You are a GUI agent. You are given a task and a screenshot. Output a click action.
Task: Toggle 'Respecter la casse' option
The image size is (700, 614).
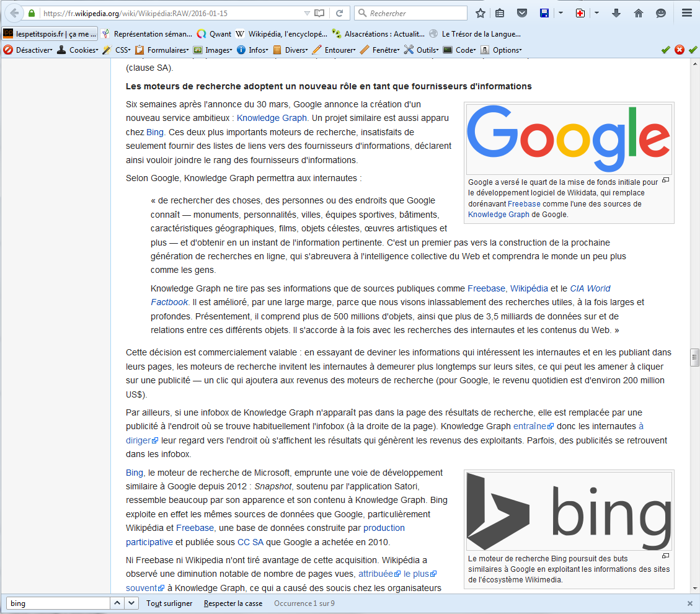pos(233,603)
